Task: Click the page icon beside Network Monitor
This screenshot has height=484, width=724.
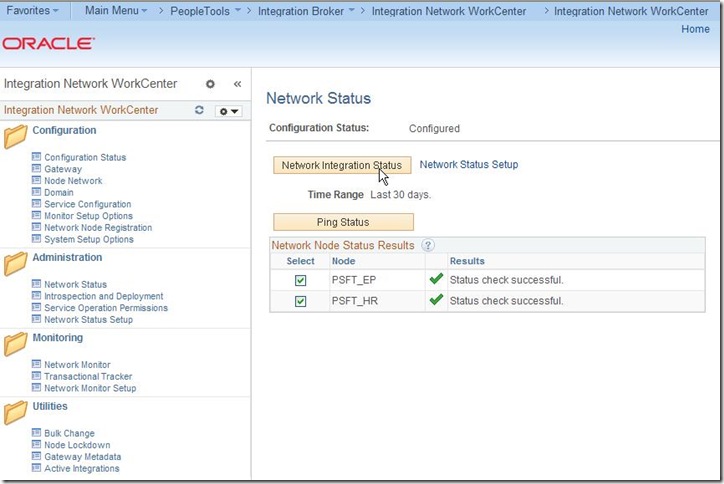Action: [36, 364]
